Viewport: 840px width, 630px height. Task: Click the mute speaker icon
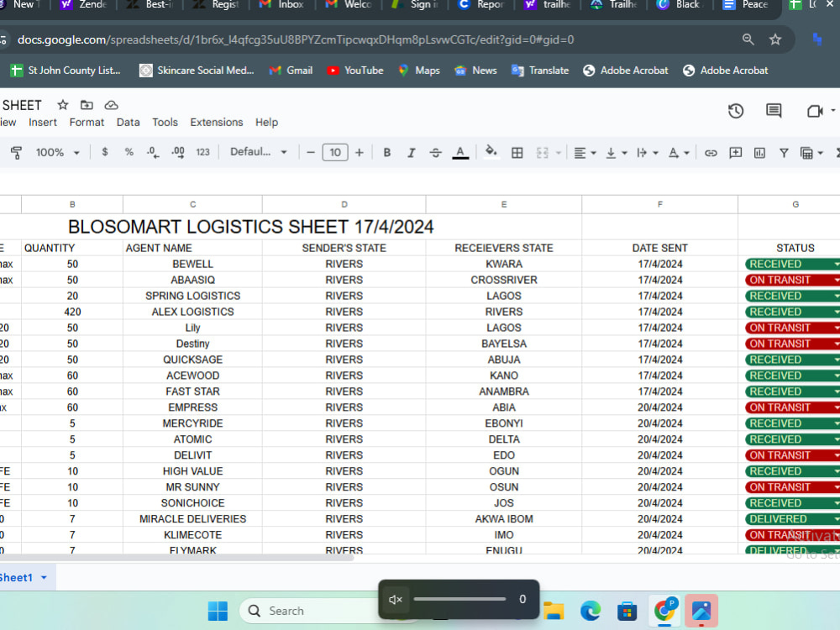click(396, 600)
